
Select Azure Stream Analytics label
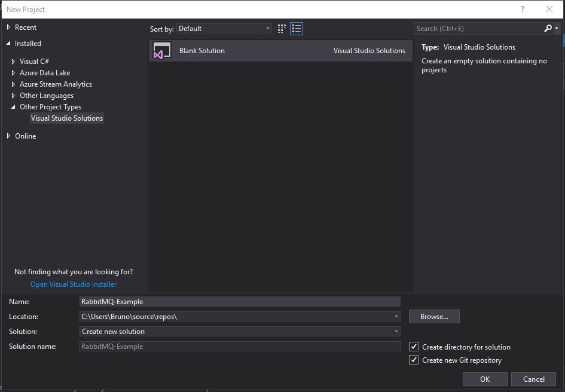coord(56,84)
